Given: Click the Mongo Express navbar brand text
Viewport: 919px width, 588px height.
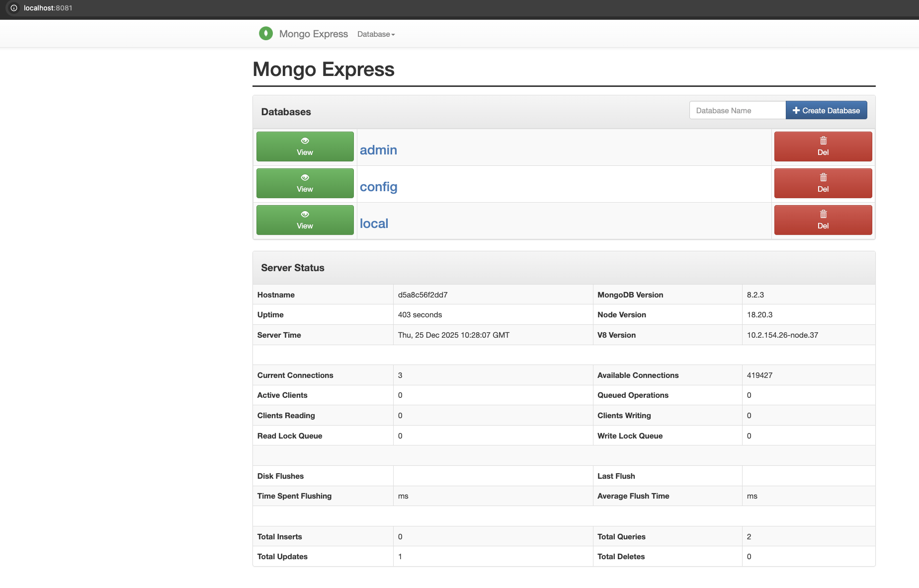Looking at the screenshot, I should 313,34.
